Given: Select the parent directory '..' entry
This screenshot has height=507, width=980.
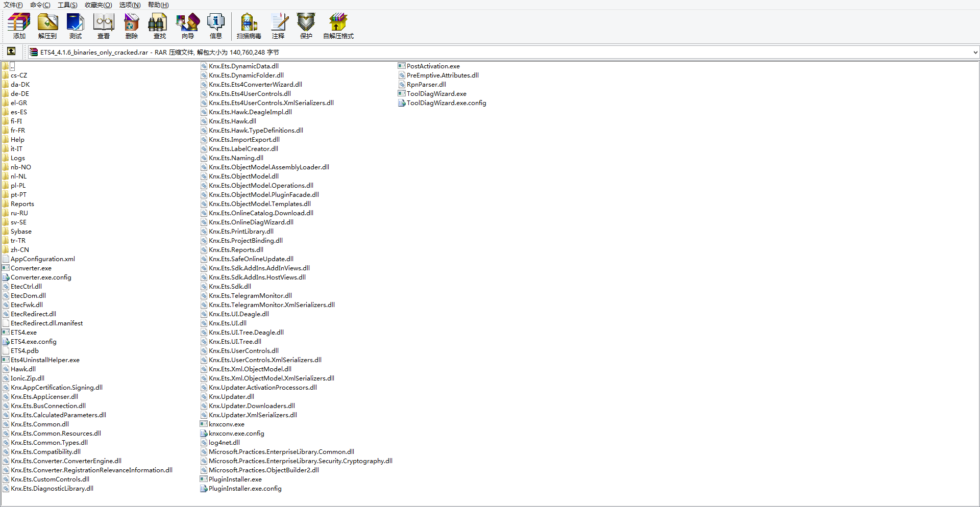Looking at the screenshot, I should (x=9, y=66).
